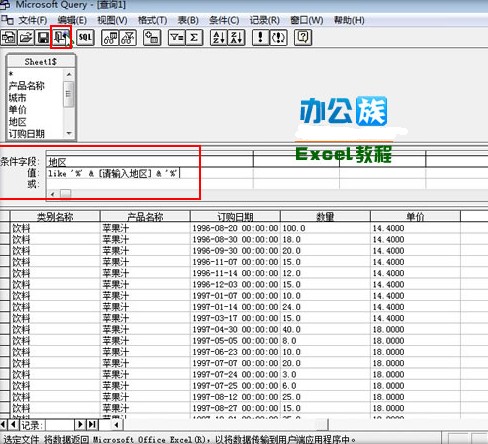Open the 文件(F) menu

tap(32, 20)
